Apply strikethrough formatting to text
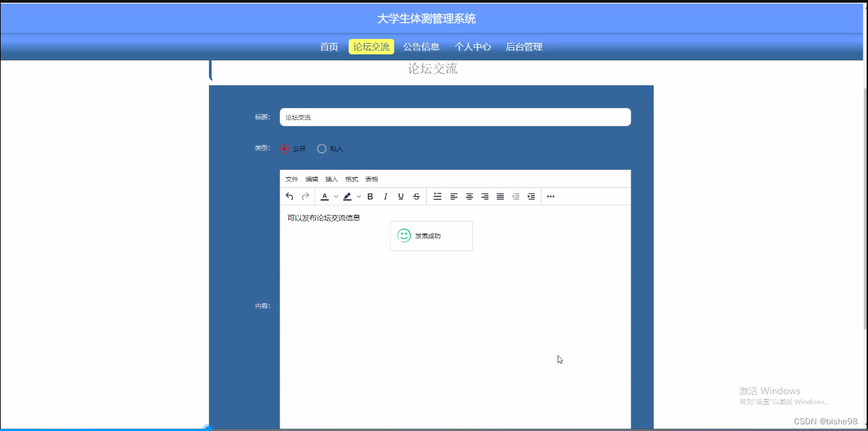The width and height of the screenshot is (868, 431). pos(416,196)
